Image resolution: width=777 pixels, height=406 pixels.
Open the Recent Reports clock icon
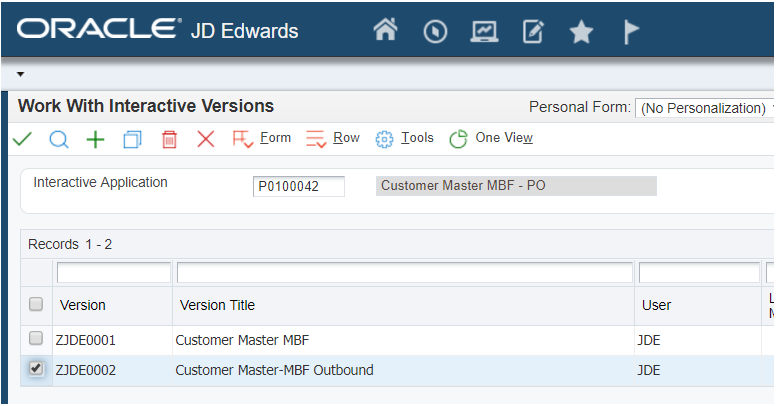point(436,32)
